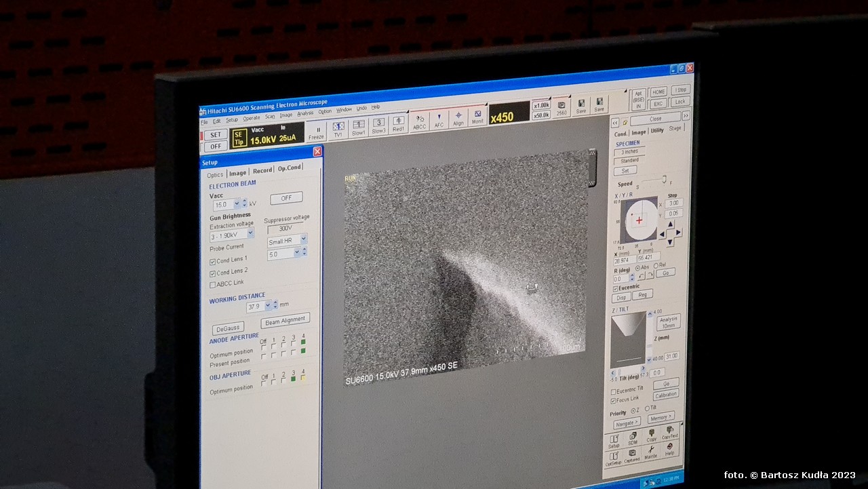The image size is (868, 489).
Task: Select Priority Z radio button
Action: [x=633, y=410]
